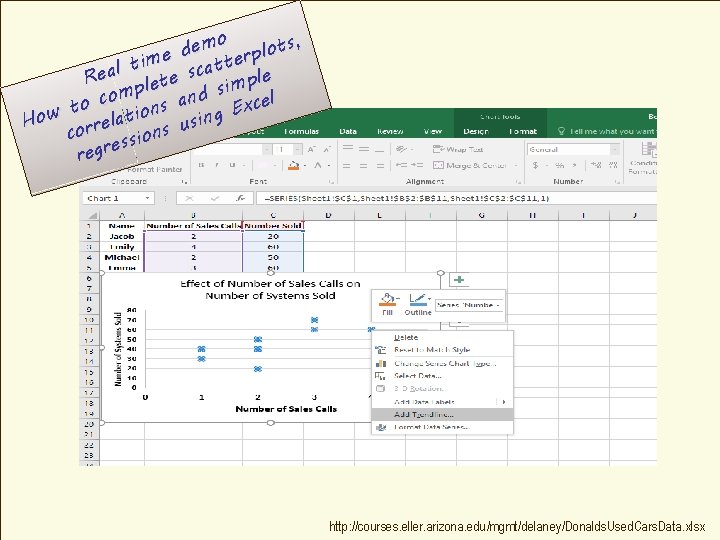Select the chart title Effect of Number
The height and width of the screenshot is (540, 720).
point(270,290)
